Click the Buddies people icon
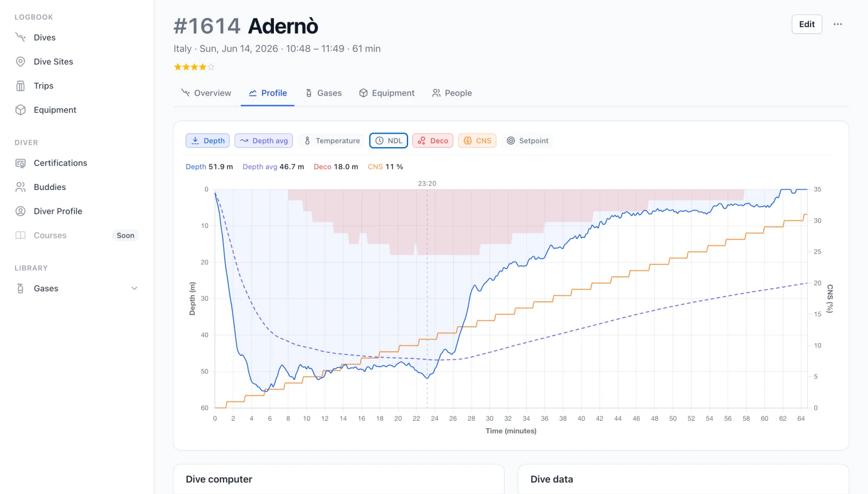The width and height of the screenshot is (868, 494). click(21, 187)
